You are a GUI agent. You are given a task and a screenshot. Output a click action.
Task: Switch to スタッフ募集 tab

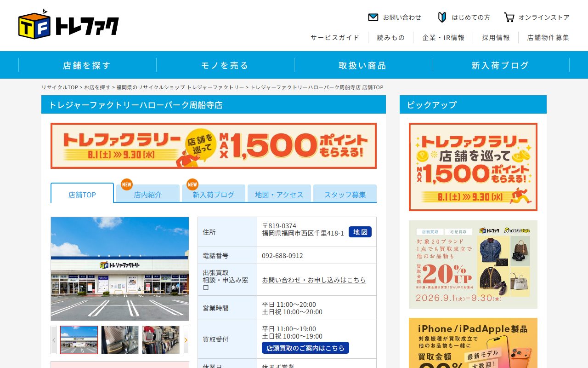coord(345,194)
